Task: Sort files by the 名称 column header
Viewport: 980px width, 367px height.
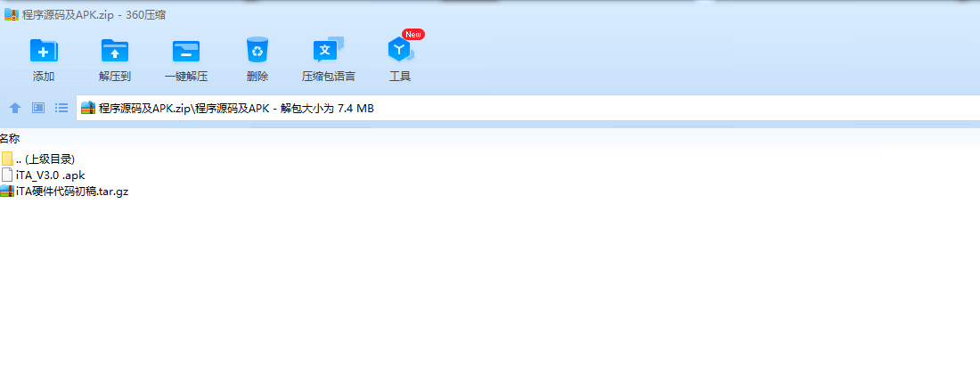Action: pos(10,139)
